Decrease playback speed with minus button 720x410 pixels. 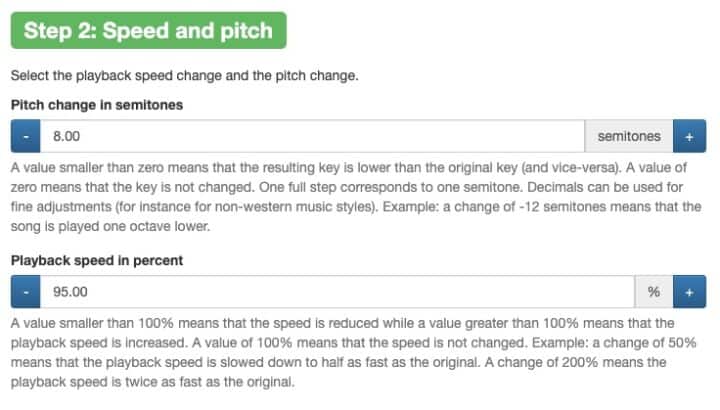click(24, 292)
